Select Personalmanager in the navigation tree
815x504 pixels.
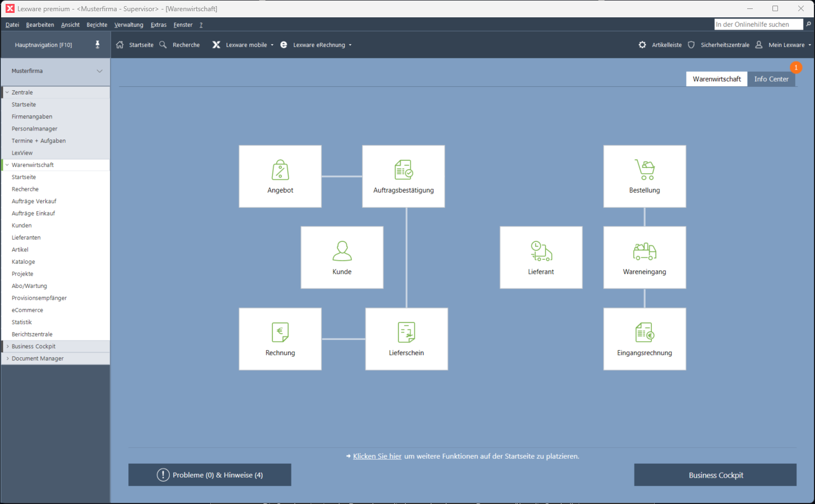pos(35,129)
